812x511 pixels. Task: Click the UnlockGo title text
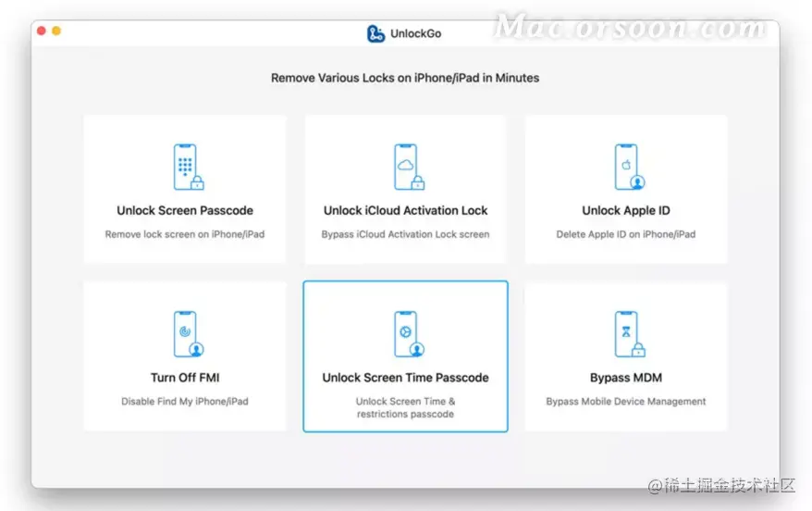coord(416,33)
